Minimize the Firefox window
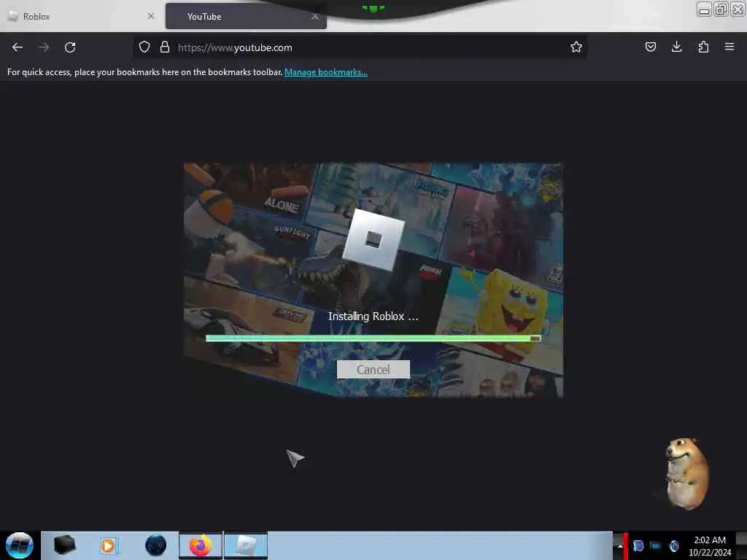Image resolution: width=747 pixels, height=560 pixels. pos(704,9)
